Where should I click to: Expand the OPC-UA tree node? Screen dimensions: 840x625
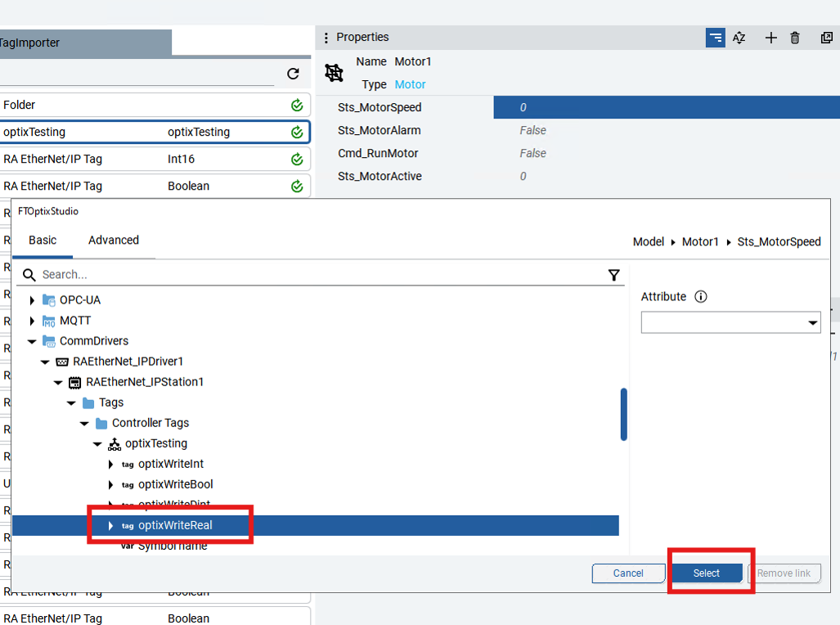[x=32, y=300]
